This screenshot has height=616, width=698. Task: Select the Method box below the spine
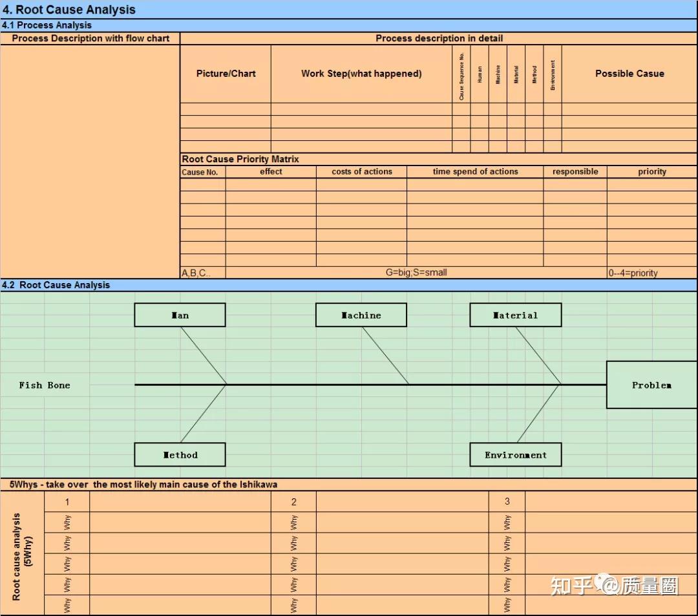[x=180, y=454]
